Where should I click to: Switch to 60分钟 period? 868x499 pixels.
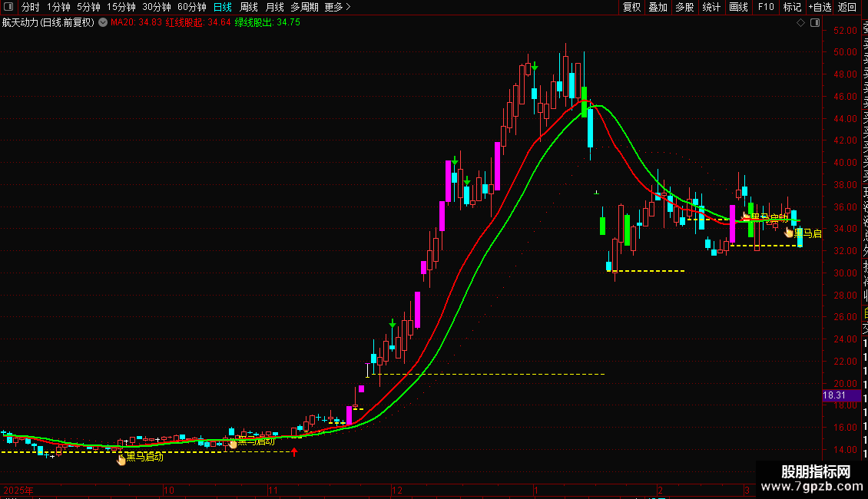191,7
